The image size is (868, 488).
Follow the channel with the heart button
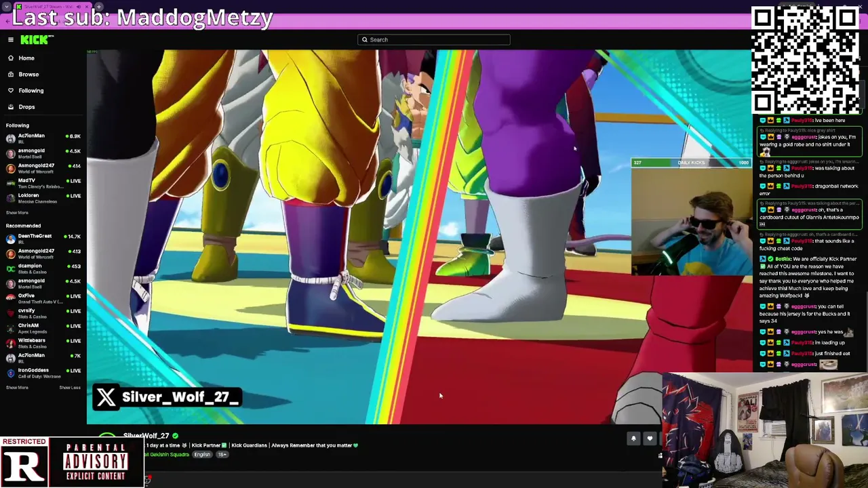click(x=650, y=439)
